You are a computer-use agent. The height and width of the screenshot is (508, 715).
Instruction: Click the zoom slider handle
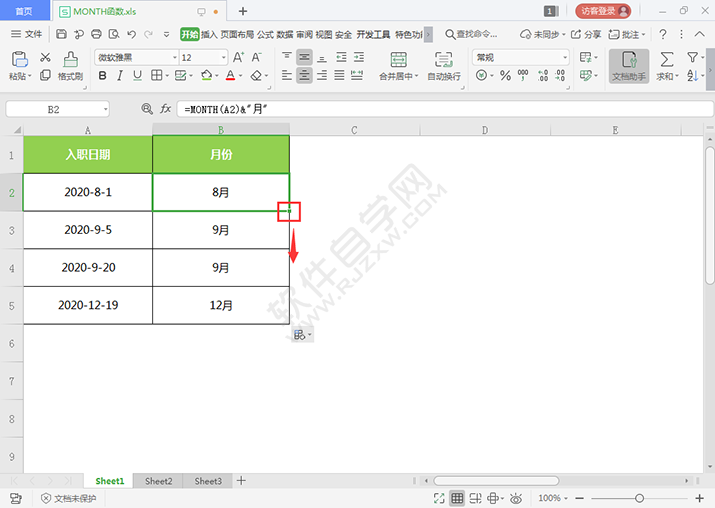639,498
